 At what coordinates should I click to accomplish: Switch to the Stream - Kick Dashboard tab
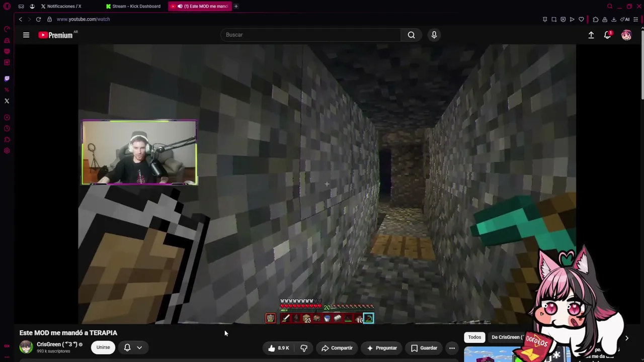(x=134, y=6)
